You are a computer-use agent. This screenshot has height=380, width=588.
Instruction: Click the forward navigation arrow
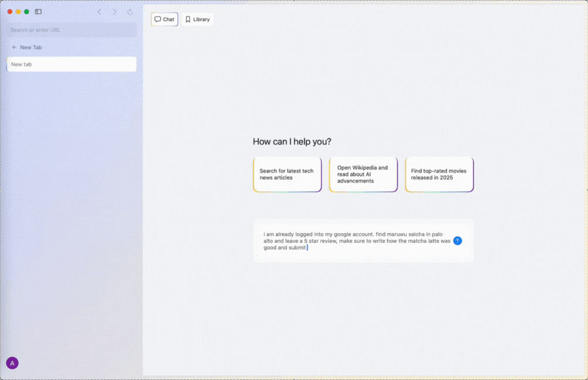pos(114,12)
